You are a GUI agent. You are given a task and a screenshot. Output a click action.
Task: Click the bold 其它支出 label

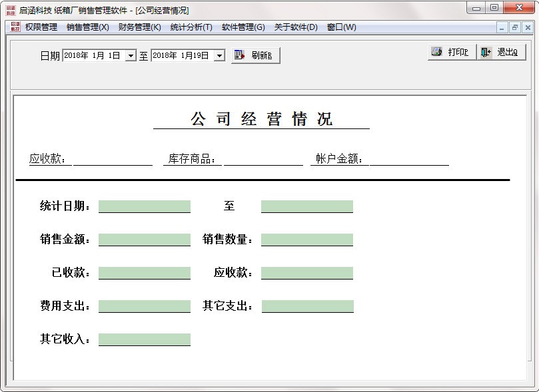[x=228, y=306]
